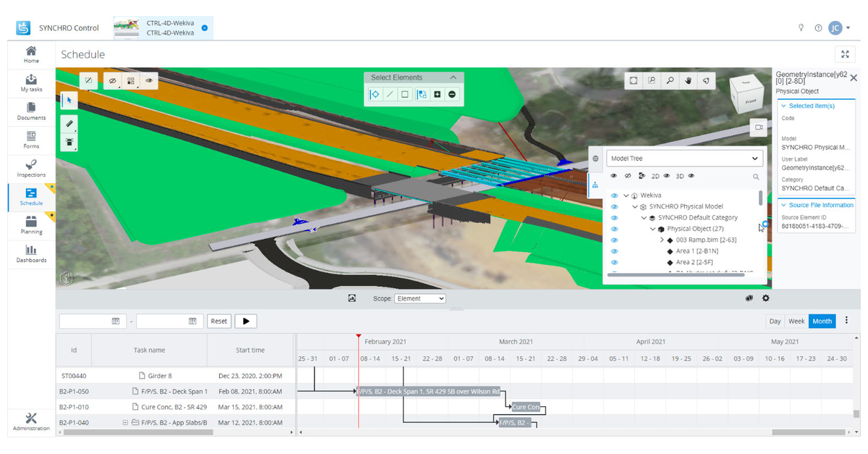Click the settings gear beside the timeline
The image size is (868, 454).
[x=765, y=298]
